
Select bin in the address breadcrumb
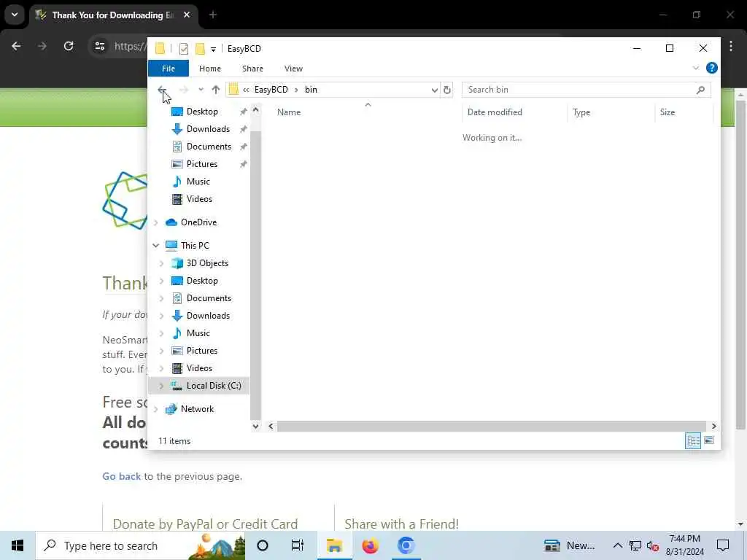pos(311,90)
